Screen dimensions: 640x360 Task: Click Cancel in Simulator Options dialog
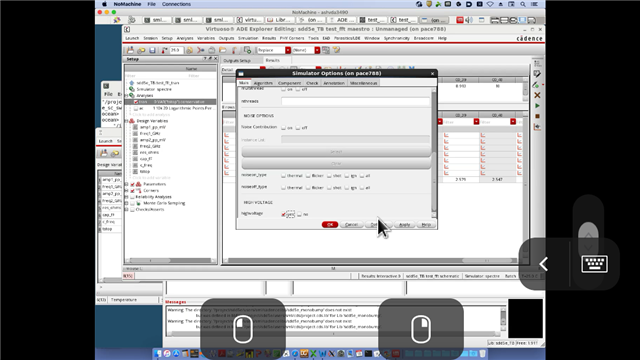351,224
